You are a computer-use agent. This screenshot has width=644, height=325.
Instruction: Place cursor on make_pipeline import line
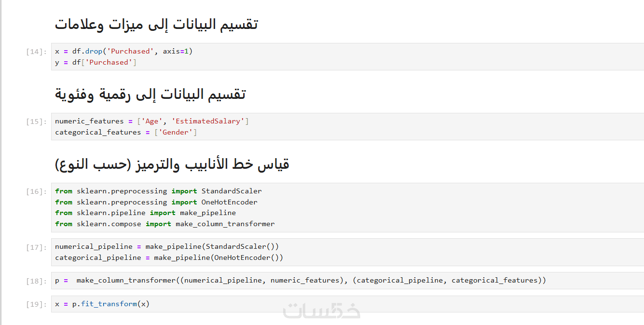[145, 213]
